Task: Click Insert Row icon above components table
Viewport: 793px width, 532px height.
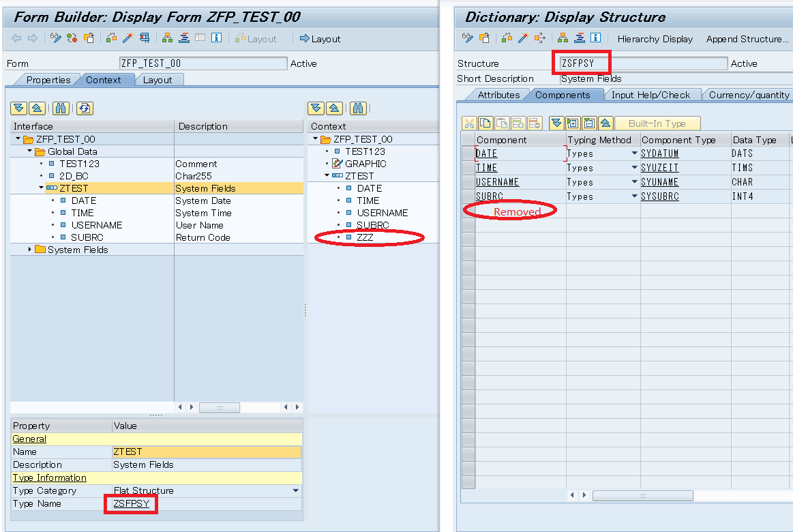Action: [518, 123]
